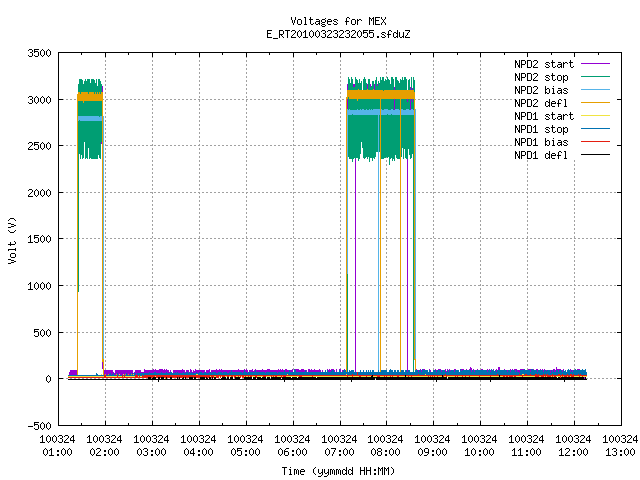Screen dimensions: 640x480
Task: Click the 1500 y-axis tick label
Action: pos(39,239)
